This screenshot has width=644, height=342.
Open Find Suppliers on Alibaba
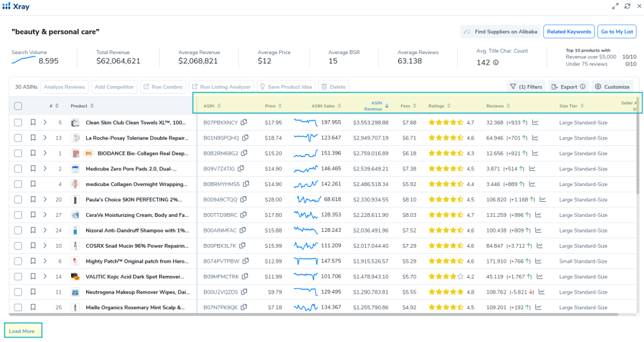500,31
